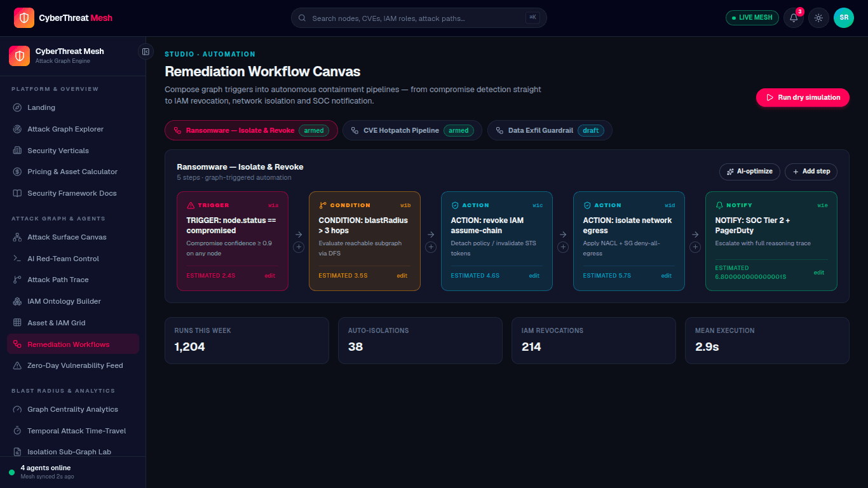Click the Security Framework Docs book icon
The width and height of the screenshot is (868, 488).
(17, 193)
